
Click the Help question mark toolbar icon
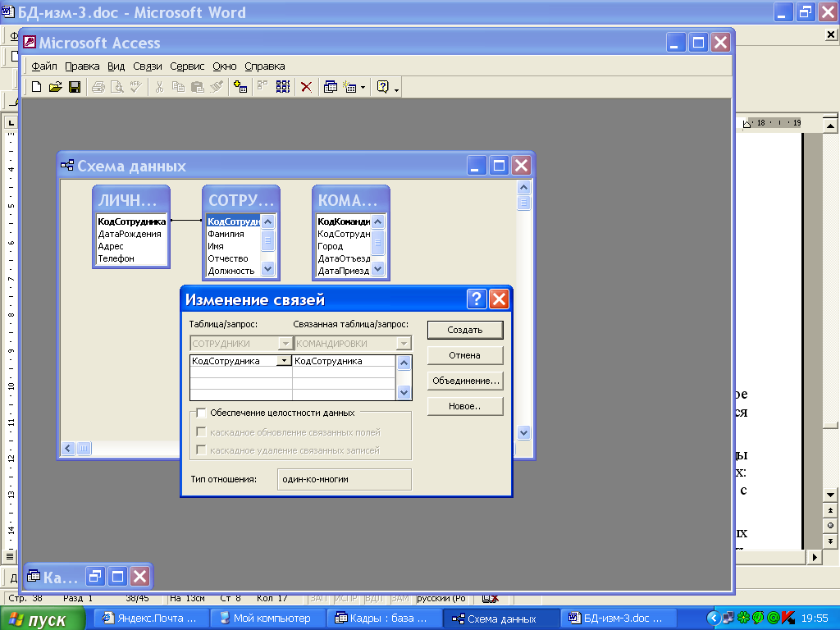(x=382, y=87)
